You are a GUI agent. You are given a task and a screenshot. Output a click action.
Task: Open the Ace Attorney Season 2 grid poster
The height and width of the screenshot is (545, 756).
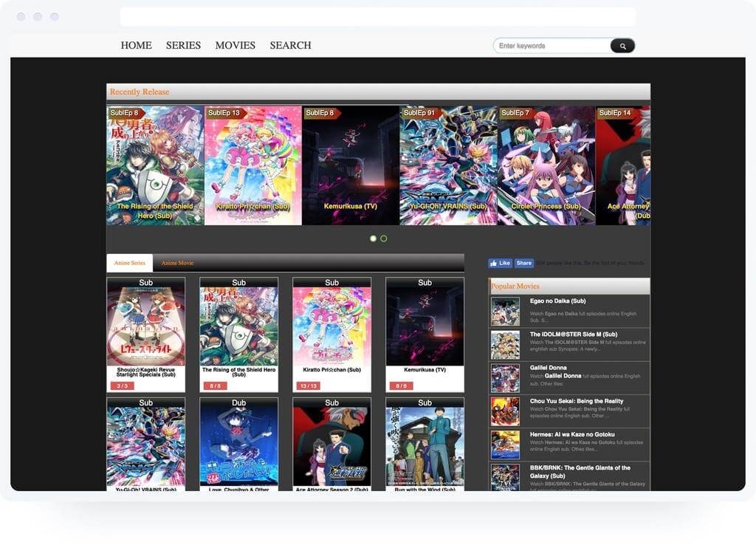point(331,446)
